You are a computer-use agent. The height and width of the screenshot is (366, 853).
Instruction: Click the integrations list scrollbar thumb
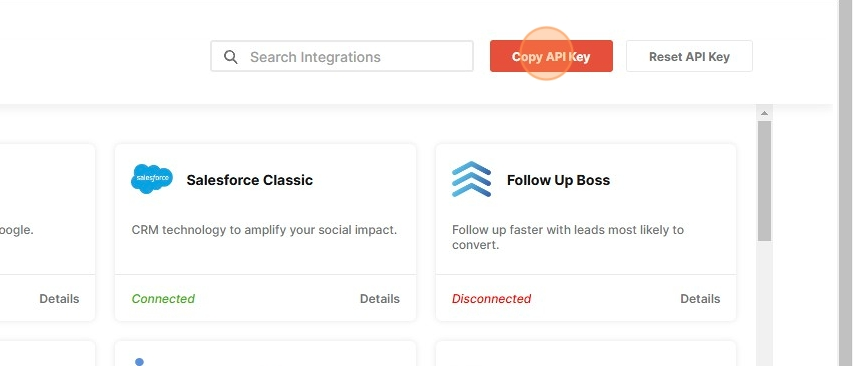[x=764, y=181]
